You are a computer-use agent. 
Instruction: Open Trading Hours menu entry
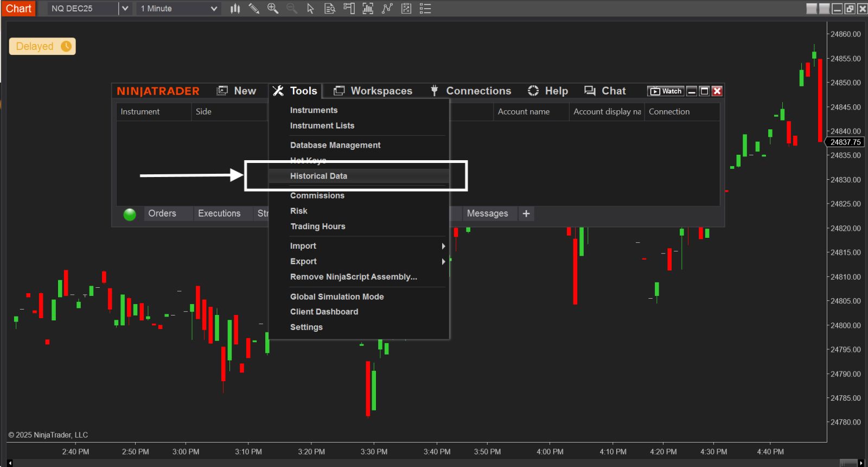click(x=318, y=226)
